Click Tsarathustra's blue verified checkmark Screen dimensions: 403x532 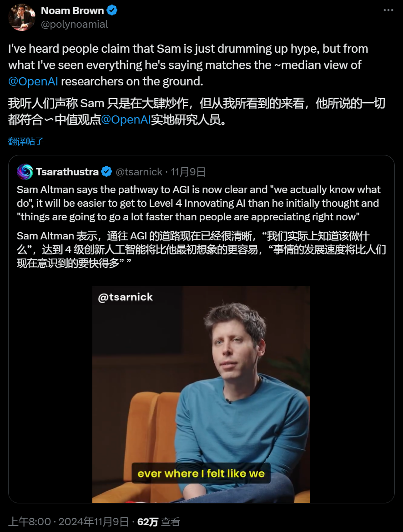[x=106, y=172]
